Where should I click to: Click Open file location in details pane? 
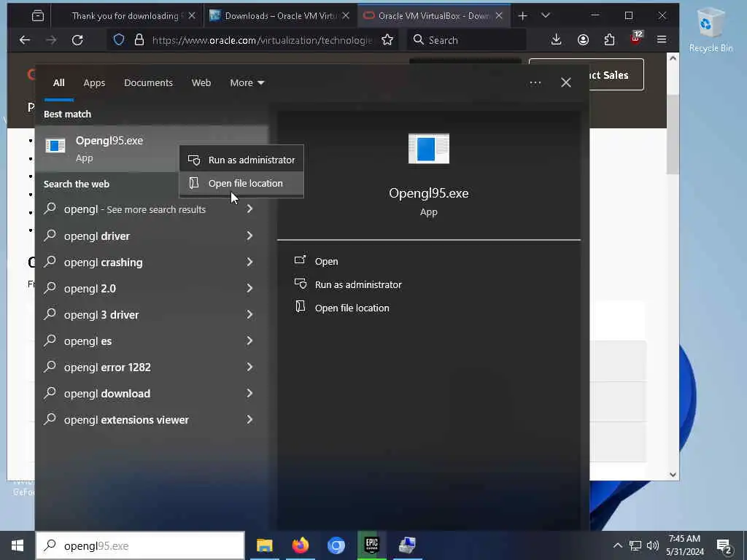pyautogui.click(x=352, y=308)
